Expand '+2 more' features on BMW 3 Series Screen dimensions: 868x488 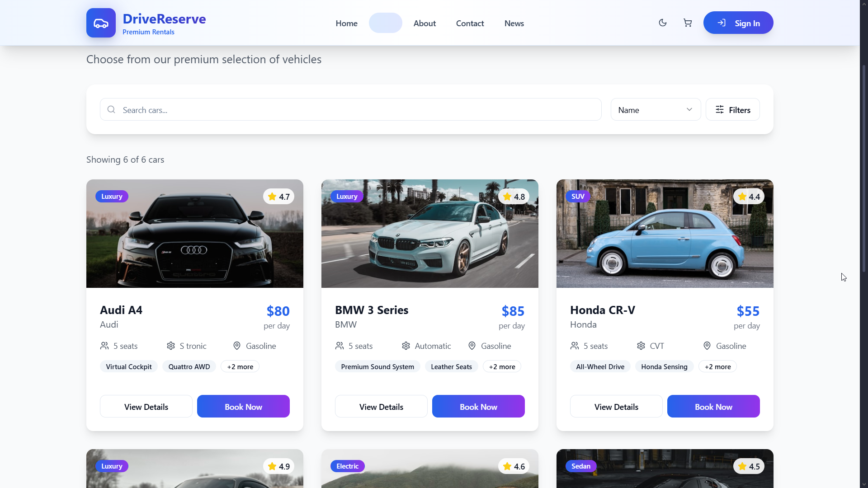tap(502, 367)
